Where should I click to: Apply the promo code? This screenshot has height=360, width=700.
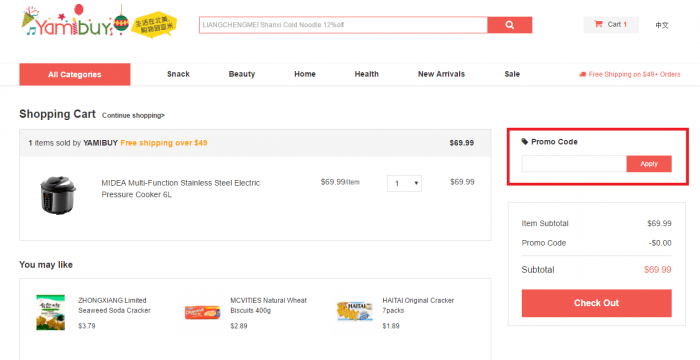click(649, 164)
